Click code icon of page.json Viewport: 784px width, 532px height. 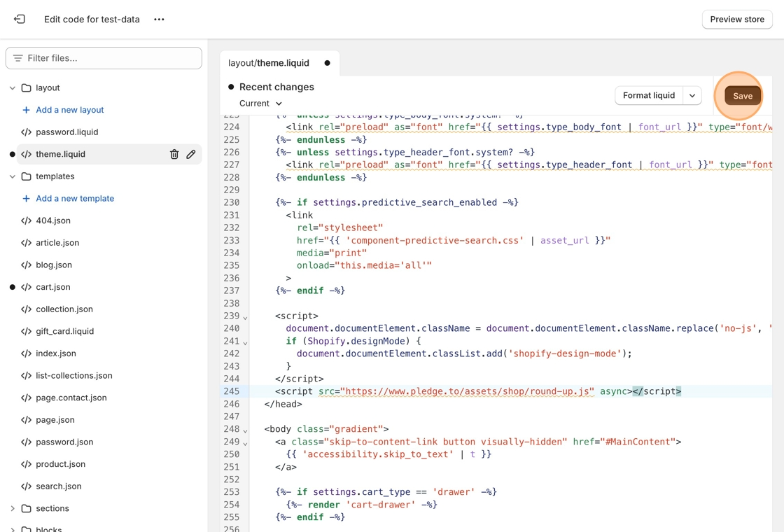pos(26,419)
